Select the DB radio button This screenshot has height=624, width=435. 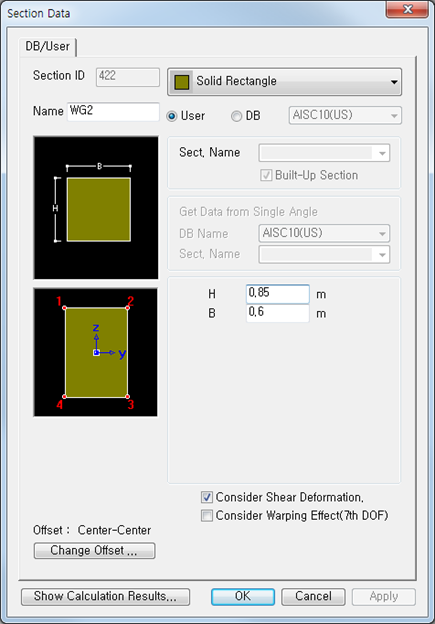tap(236, 116)
